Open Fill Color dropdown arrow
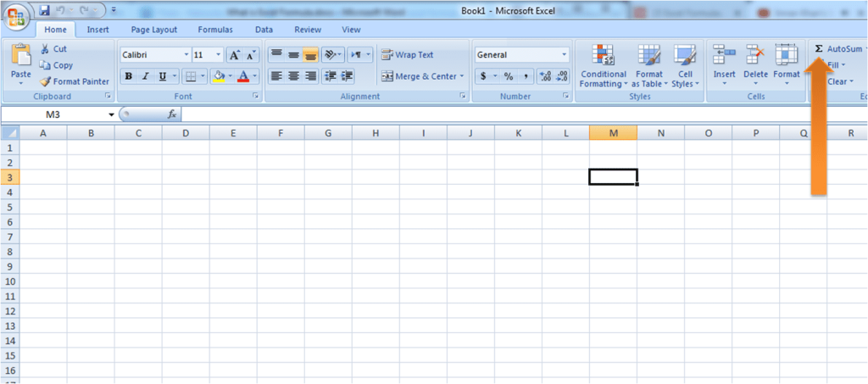 tap(231, 76)
